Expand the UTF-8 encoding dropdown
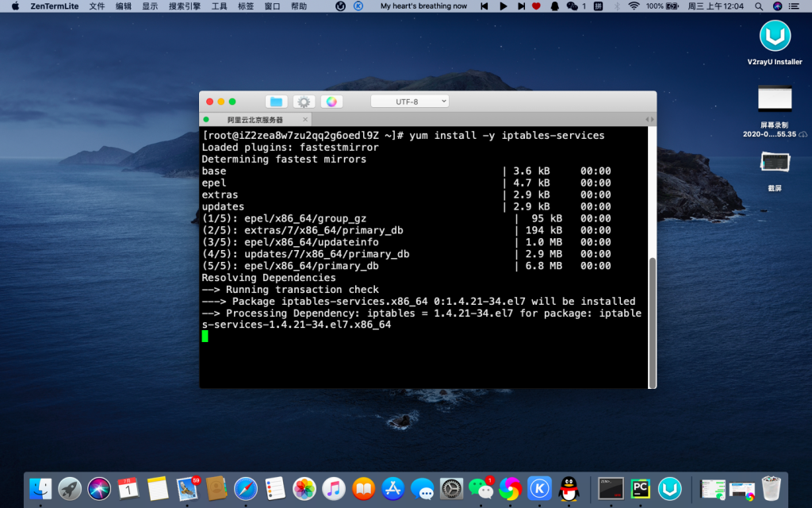The width and height of the screenshot is (812, 508). tap(409, 102)
